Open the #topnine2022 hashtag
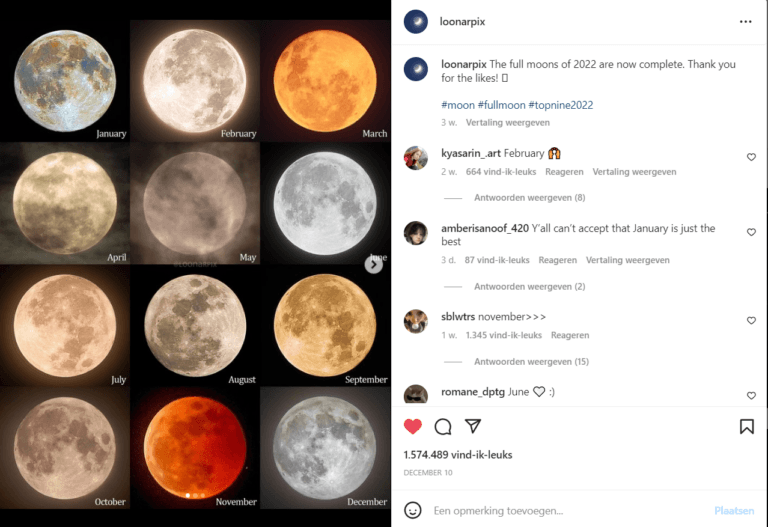 561,105
